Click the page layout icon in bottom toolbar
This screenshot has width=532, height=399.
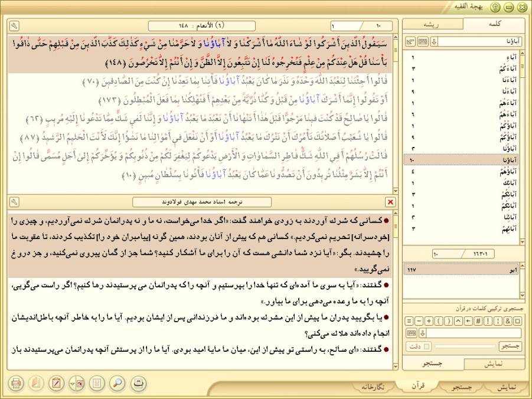(x=97, y=384)
